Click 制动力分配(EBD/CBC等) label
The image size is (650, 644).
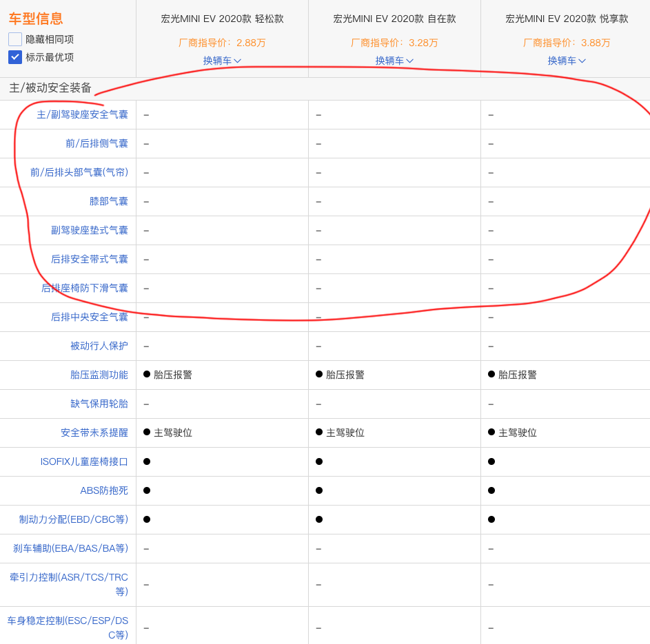[x=73, y=519]
